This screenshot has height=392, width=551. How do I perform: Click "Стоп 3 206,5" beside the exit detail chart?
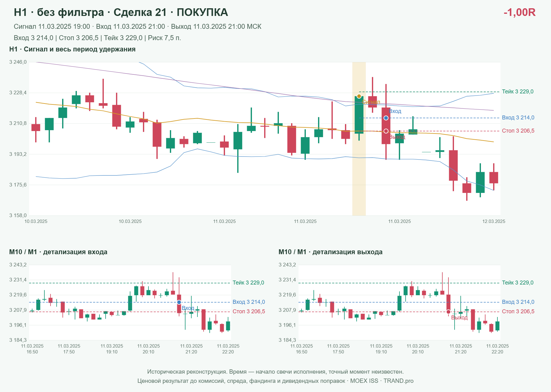pyautogui.click(x=518, y=311)
